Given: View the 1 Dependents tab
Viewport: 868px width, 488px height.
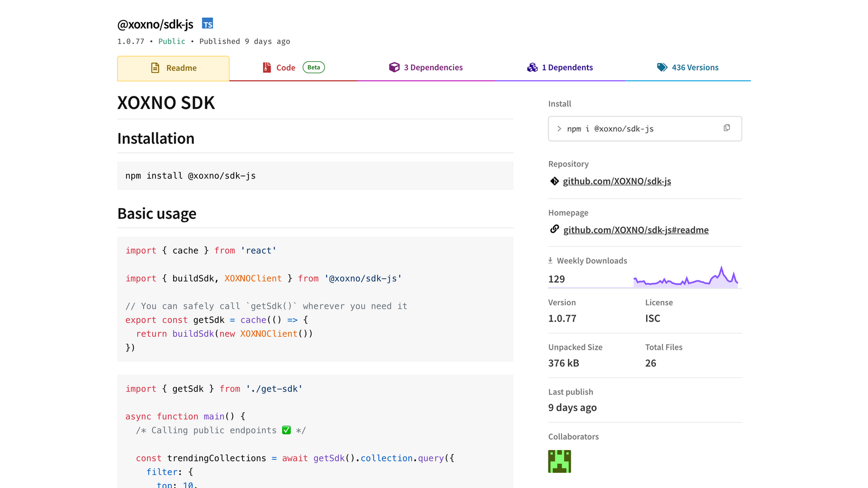Looking at the screenshot, I should [567, 68].
